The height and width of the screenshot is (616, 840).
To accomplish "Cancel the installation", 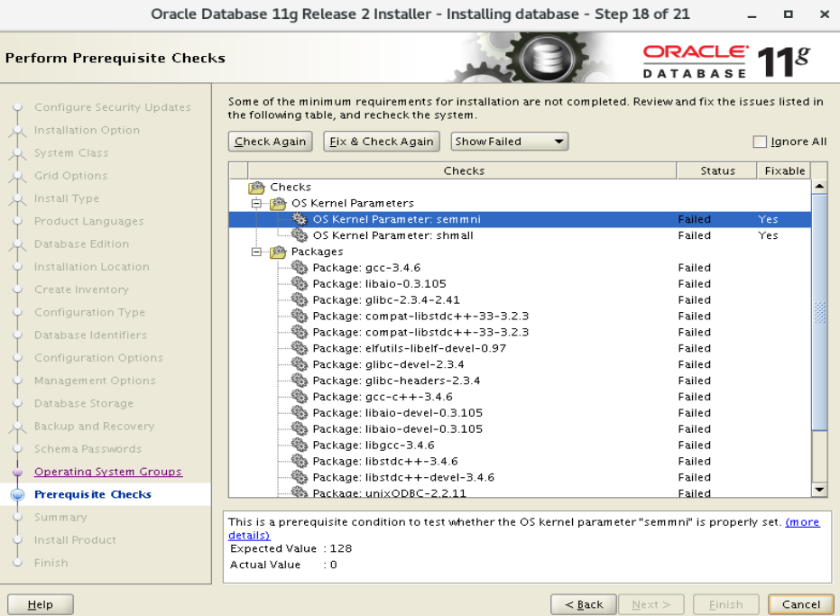I will click(x=801, y=604).
